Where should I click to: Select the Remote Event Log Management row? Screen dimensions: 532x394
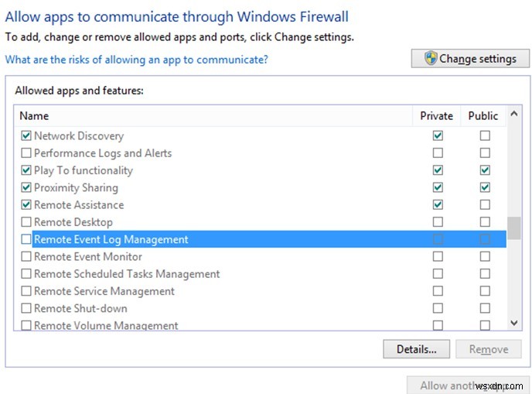click(x=111, y=240)
